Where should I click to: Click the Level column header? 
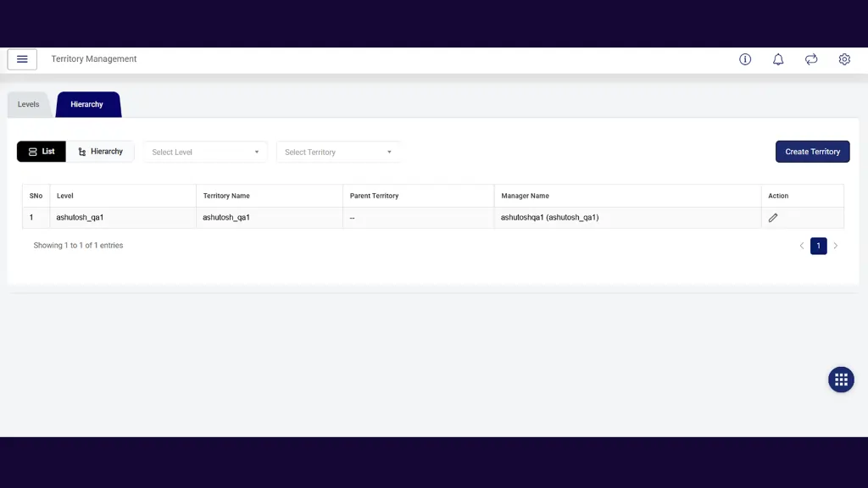pos(65,196)
